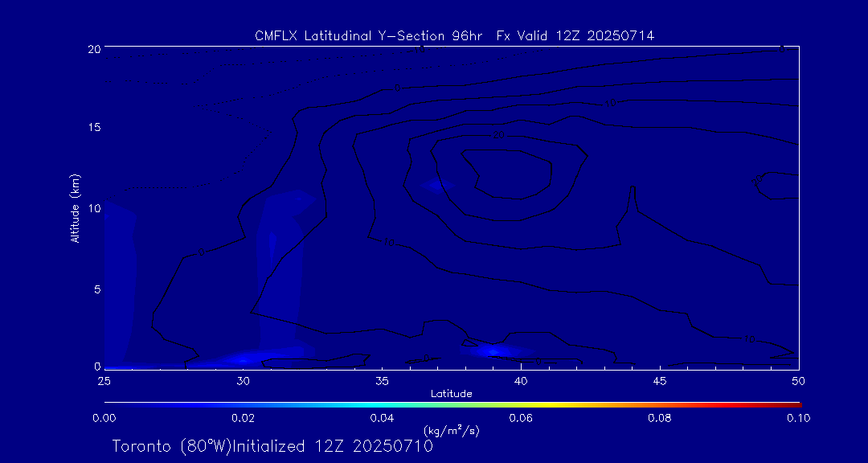Viewport: 868px width, 463px height.
Task: Click the y-axis tick label 15
Action: pos(95,127)
